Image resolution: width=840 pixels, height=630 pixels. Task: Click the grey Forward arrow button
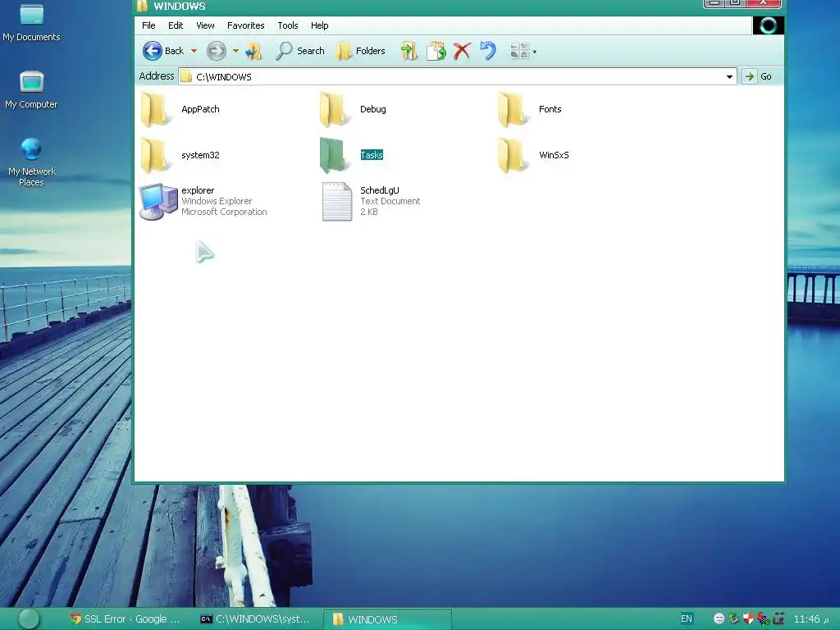[x=217, y=51]
